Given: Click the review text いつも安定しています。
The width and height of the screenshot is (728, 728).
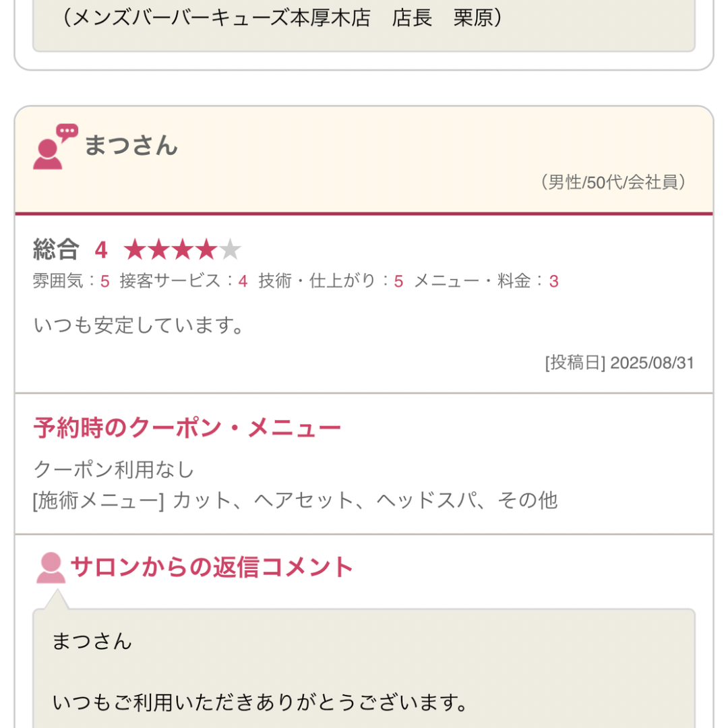Looking at the screenshot, I should (x=139, y=326).
